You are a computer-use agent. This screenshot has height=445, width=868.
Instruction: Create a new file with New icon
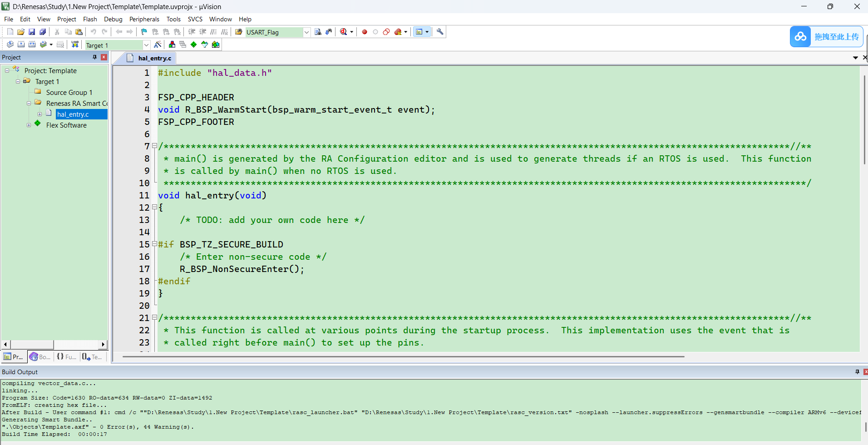tap(10, 32)
